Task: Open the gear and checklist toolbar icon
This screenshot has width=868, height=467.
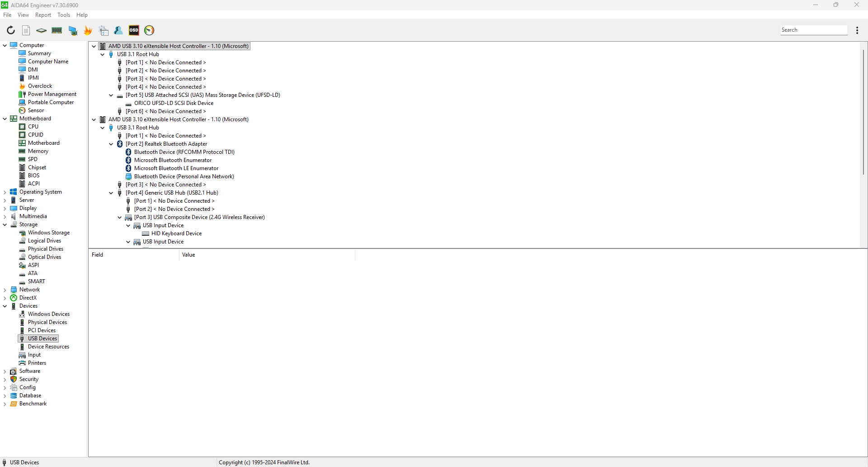Action: 104,30
